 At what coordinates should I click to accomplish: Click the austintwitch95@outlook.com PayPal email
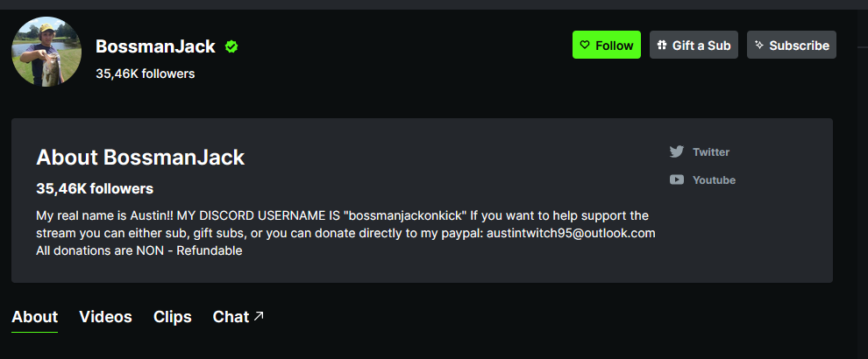click(571, 233)
